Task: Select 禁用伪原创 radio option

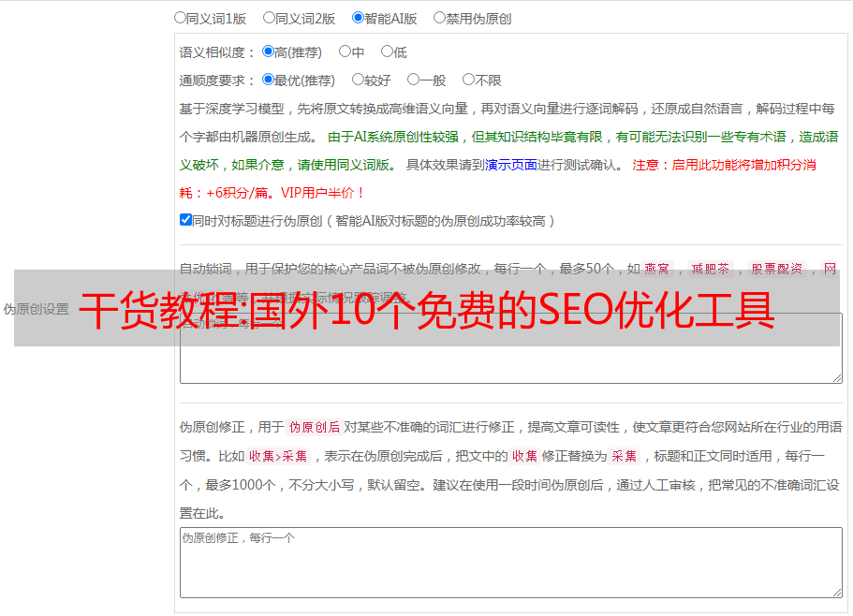Action: [x=439, y=18]
